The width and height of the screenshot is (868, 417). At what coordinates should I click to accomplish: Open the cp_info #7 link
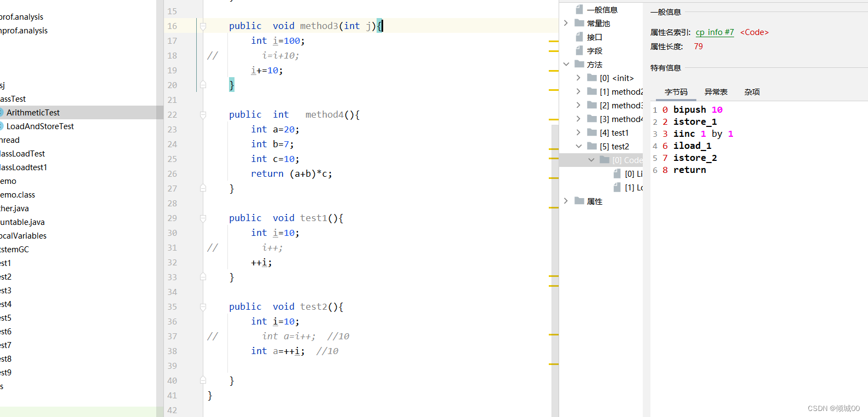715,32
